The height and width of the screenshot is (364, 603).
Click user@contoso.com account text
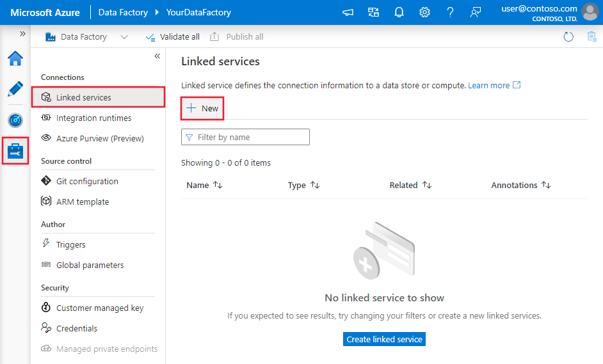(x=539, y=8)
